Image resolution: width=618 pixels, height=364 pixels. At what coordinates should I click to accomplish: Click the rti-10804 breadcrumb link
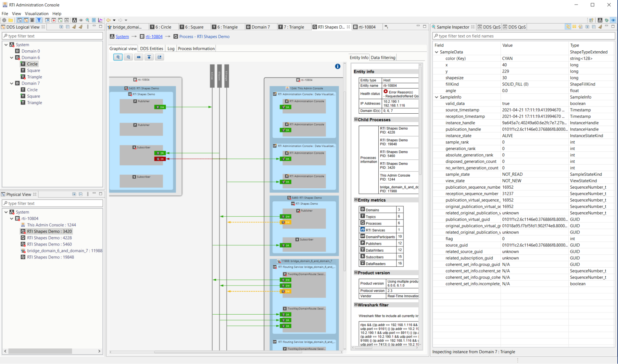click(154, 36)
